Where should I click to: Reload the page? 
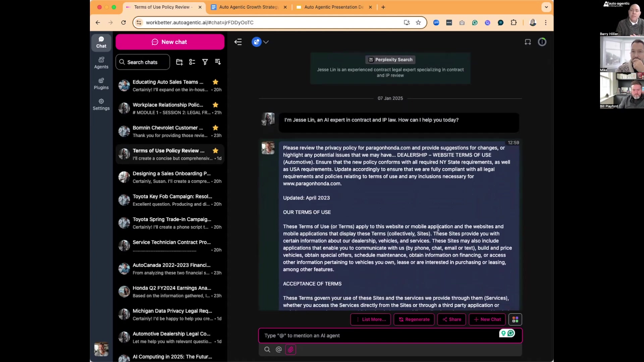[x=123, y=22]
